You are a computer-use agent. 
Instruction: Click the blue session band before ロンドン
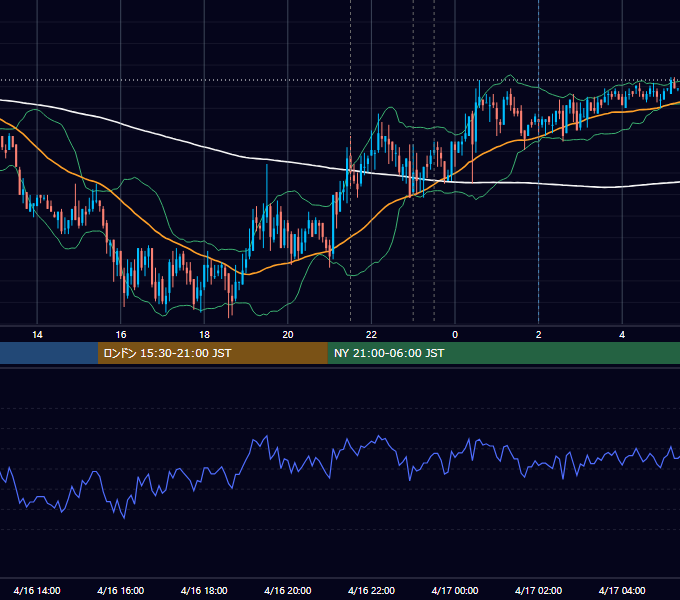(49, 353)
